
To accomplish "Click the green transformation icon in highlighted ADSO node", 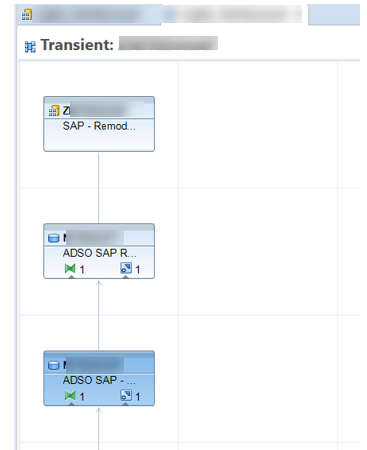I will click(x=70, y=396).
